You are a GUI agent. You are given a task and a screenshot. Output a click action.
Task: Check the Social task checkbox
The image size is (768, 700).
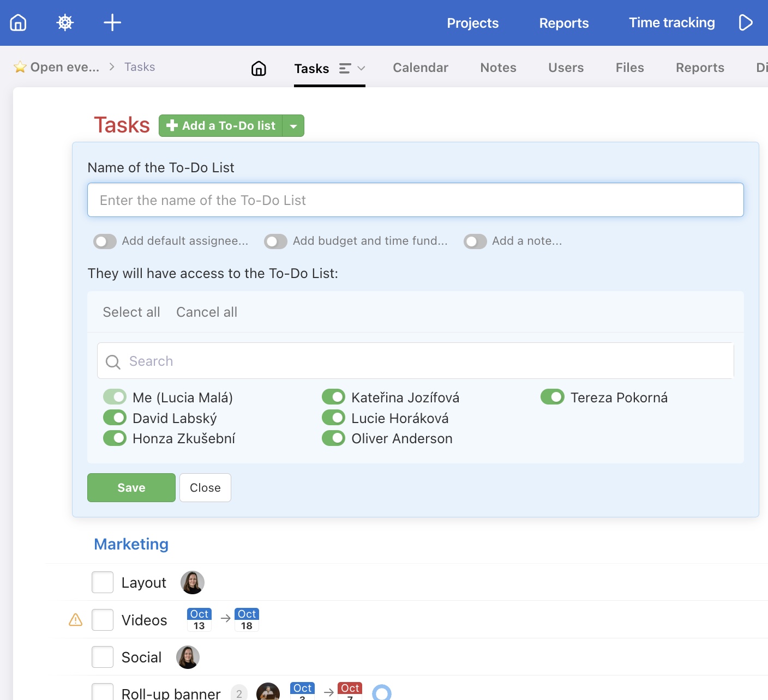coord(103,657)
